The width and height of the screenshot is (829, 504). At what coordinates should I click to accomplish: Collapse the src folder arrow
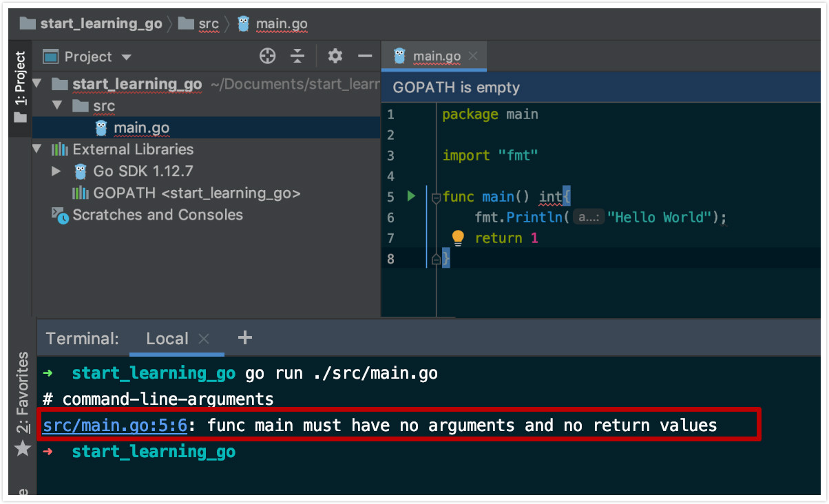point(58,106)
